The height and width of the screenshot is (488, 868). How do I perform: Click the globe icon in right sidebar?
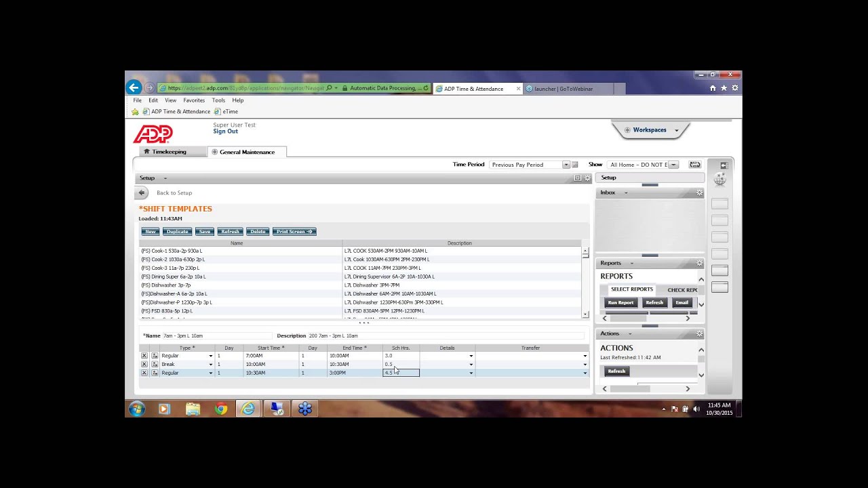click(720, 180)
